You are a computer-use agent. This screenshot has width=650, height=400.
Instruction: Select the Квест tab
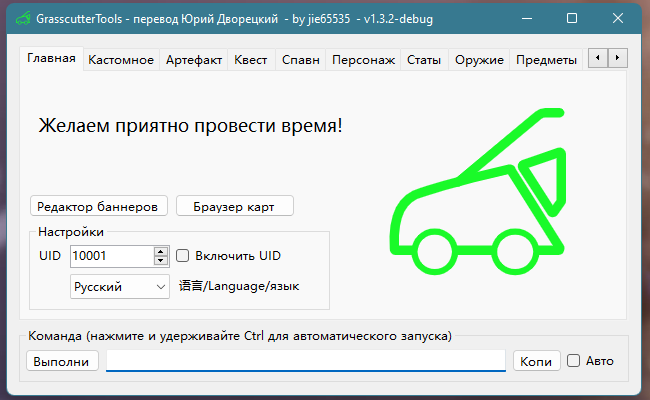click(x=250, y=60)
